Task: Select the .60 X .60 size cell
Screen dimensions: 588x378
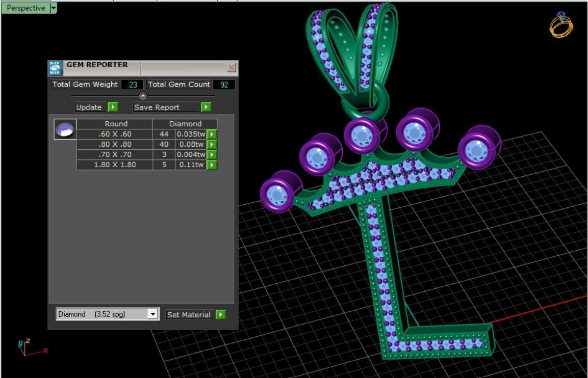Action: coord(115,134)
